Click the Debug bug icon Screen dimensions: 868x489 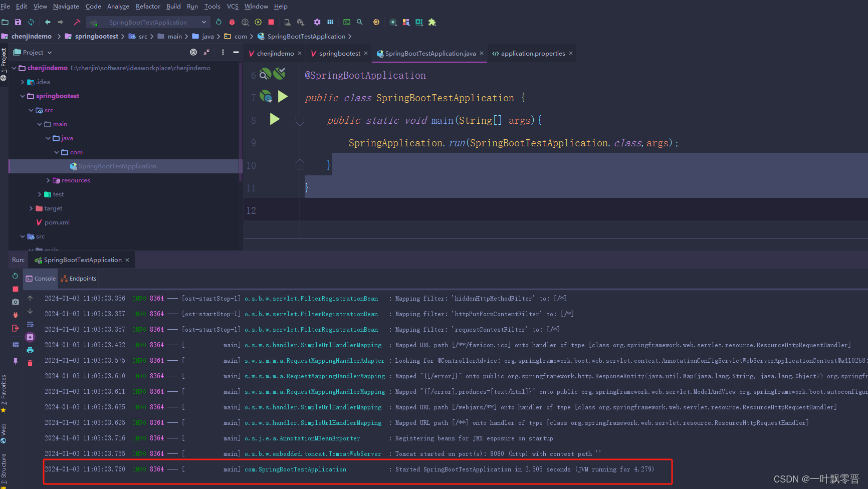click(x=232, y=22)
